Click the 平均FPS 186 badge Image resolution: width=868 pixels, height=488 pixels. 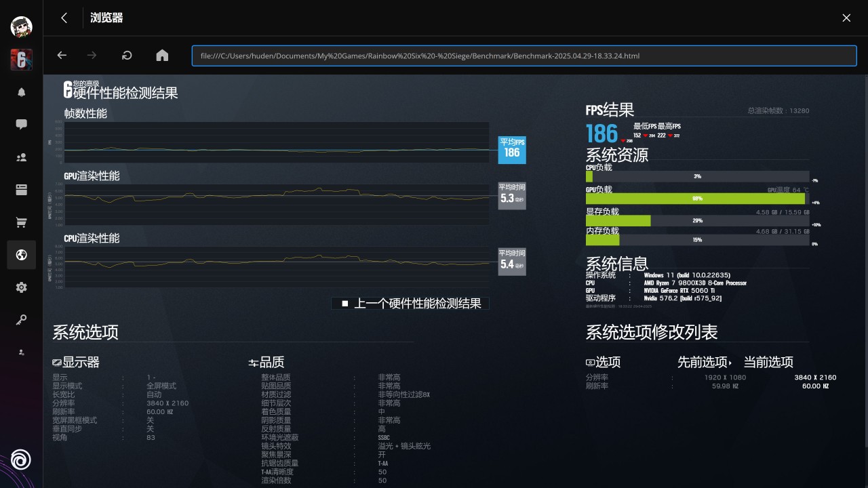coord(512,150)
